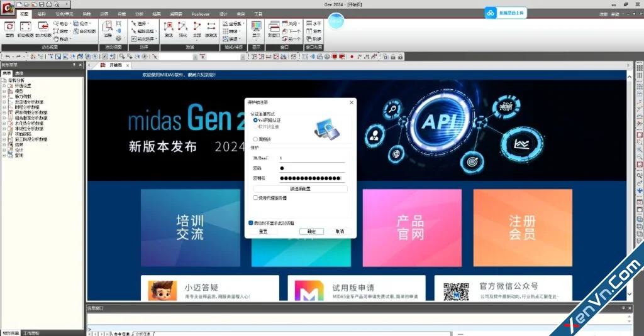Image resolution: width=644 pixels, height=336 pixels.
Task: Click the ID/Email input field
Action: click(x=312, y=158)
